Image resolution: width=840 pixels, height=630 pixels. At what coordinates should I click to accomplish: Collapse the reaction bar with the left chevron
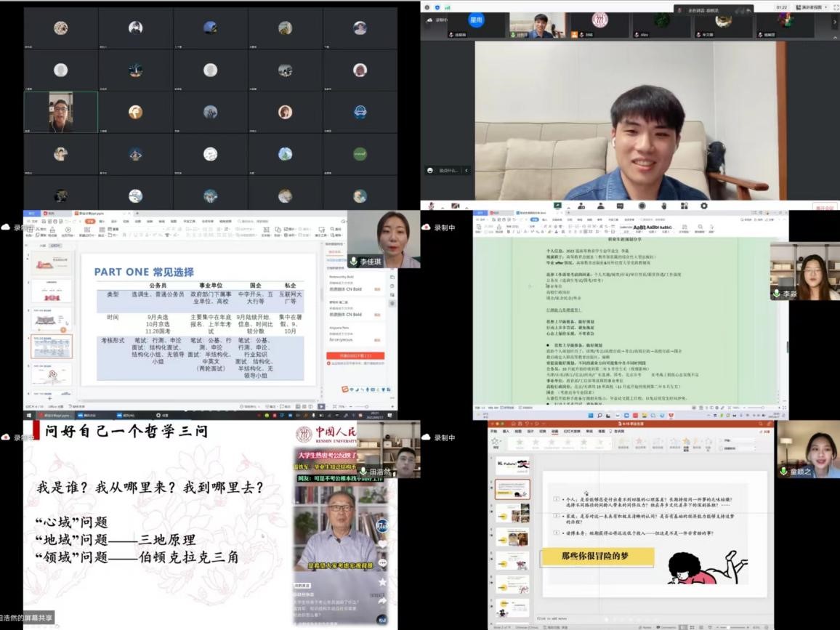click(x=467, y=171)
